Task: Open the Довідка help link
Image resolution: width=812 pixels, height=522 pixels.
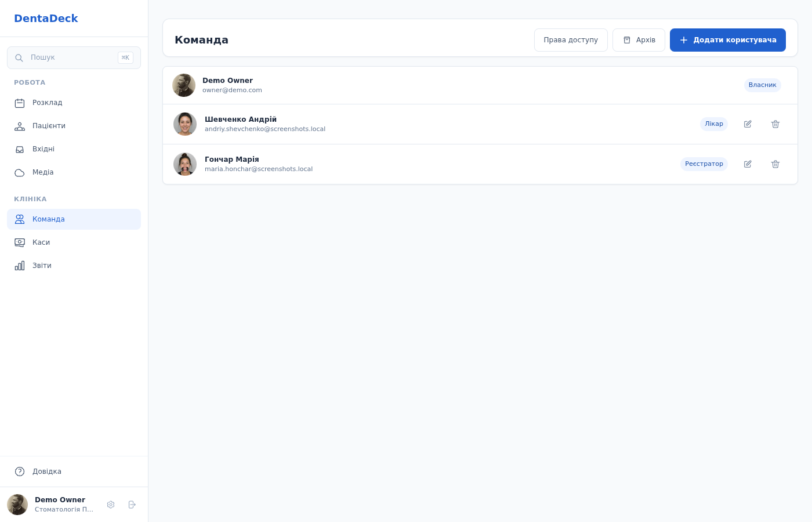Action: 74,472
